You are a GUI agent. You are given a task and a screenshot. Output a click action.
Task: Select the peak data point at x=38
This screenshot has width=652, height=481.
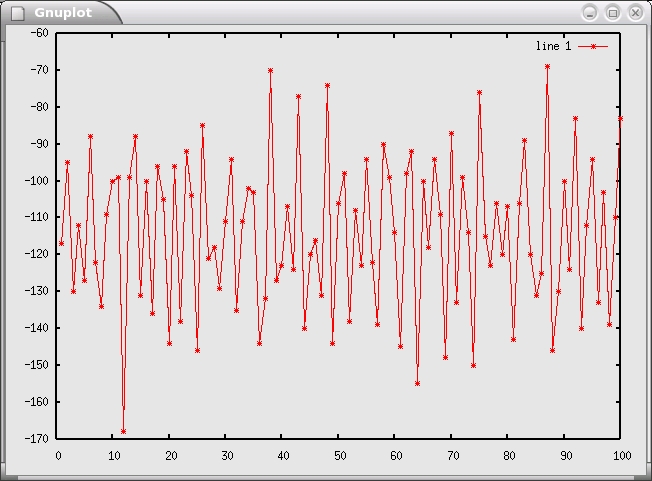click(270, 70)
